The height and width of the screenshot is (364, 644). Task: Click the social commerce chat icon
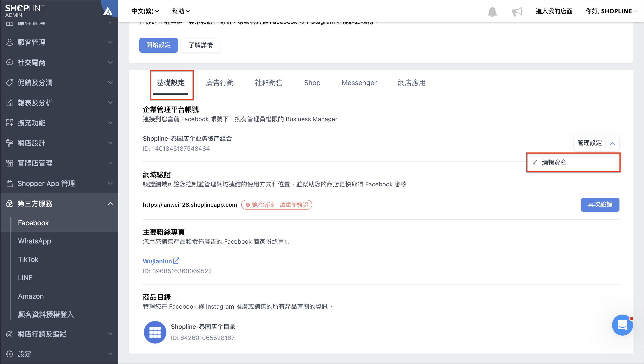9,63
